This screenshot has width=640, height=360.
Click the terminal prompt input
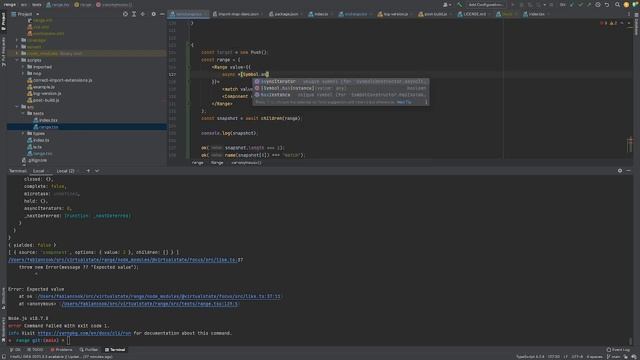click(x=69, y=340)
